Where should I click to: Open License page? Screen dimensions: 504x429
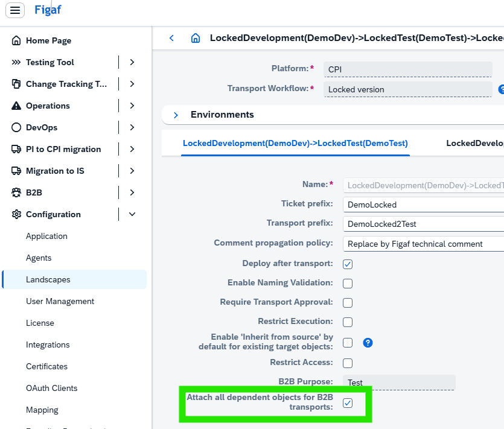coord(40,323)
